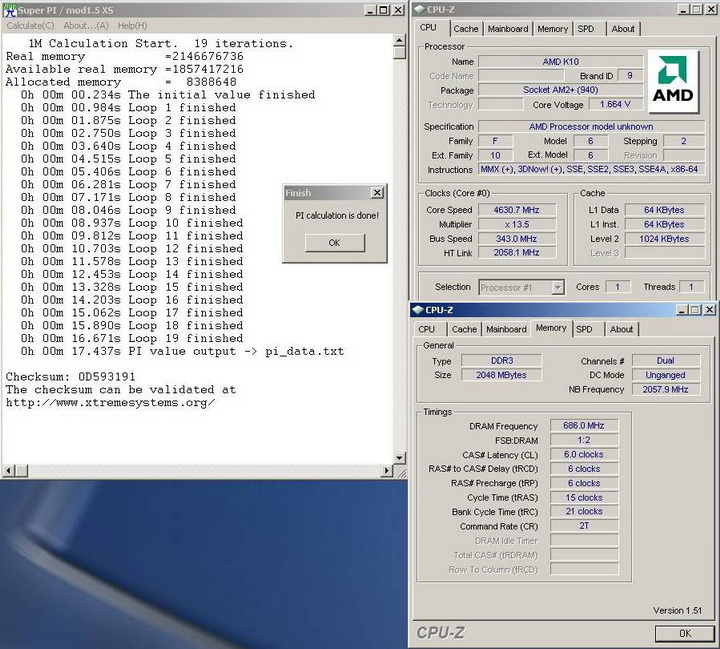Switch to Cache tab in top CPU-Z window

[x=466, y=29]
